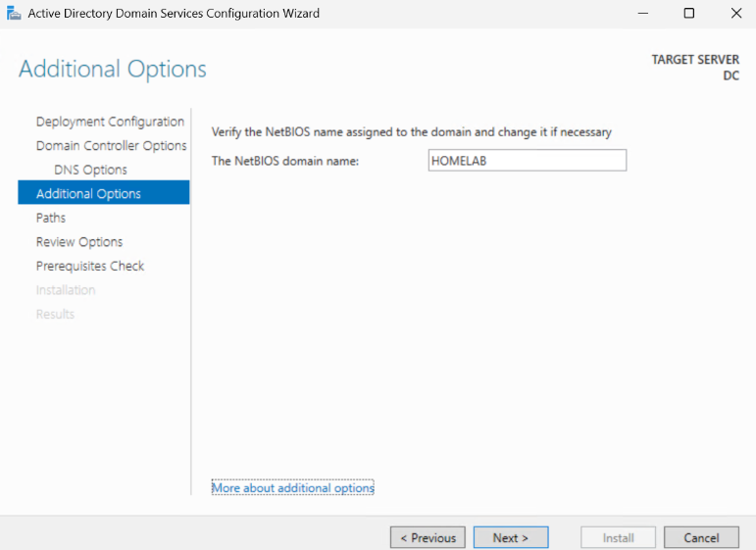This screenshot has width=756, height=550.
Task: Open the More about additional options link
Action: (x=293, y=487)
